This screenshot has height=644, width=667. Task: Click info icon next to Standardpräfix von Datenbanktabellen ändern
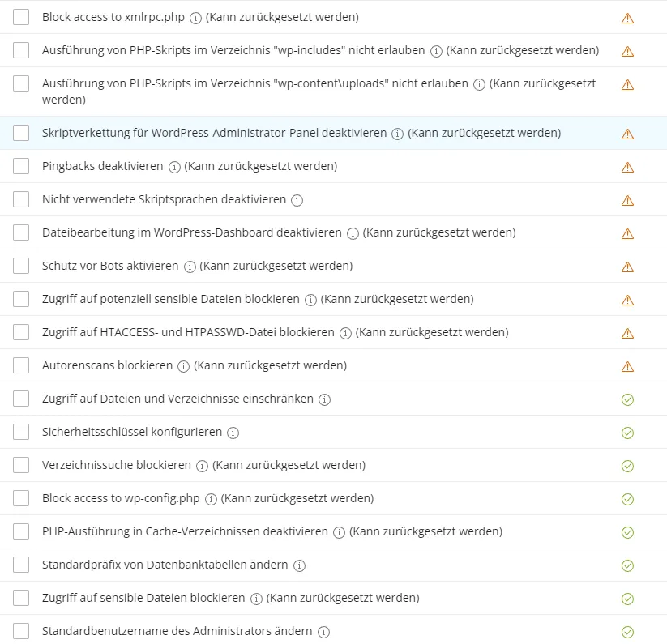(300, 565)
